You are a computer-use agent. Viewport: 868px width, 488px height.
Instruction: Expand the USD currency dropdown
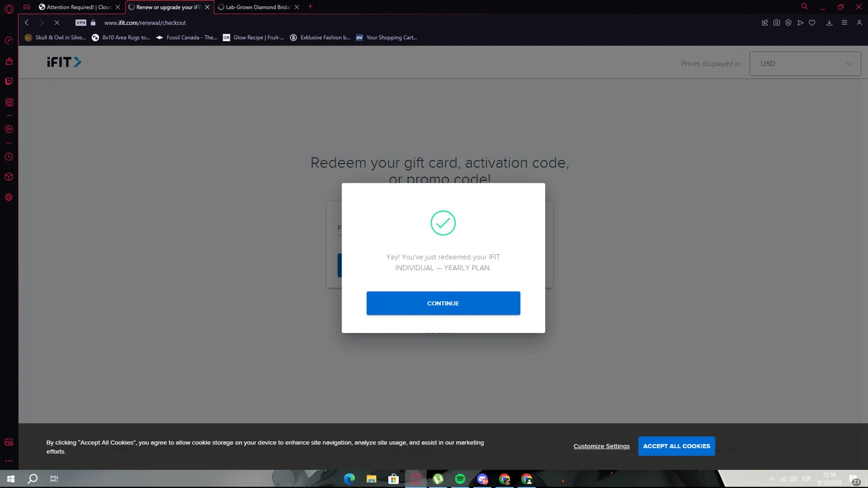(x=805, y=64)
